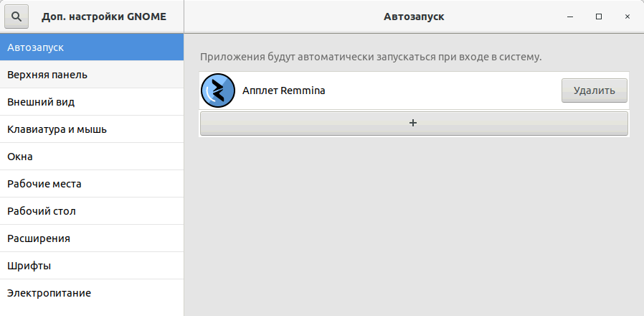Click the autostart description text
This screenshot has width=644, height=316.
click(x=371, y=57)
